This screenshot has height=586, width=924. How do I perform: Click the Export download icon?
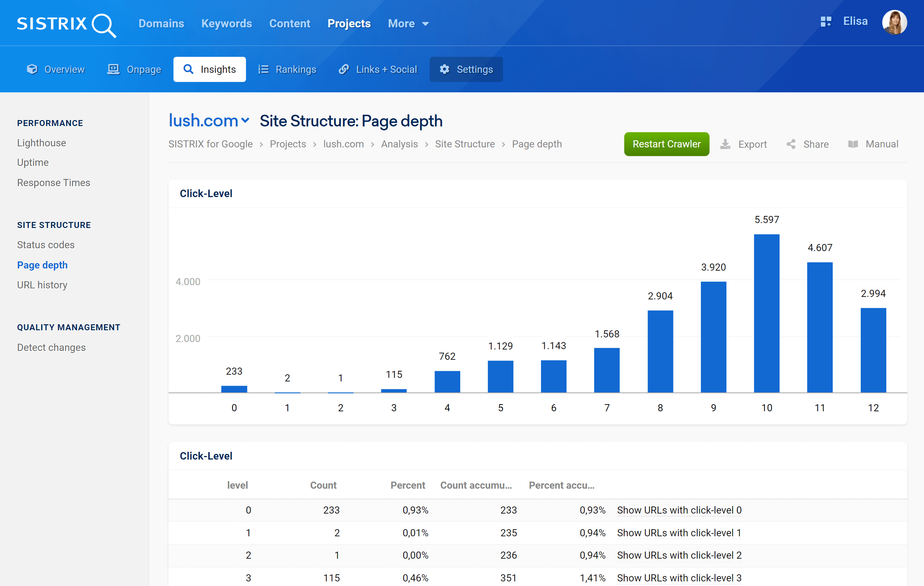(725, 144)
